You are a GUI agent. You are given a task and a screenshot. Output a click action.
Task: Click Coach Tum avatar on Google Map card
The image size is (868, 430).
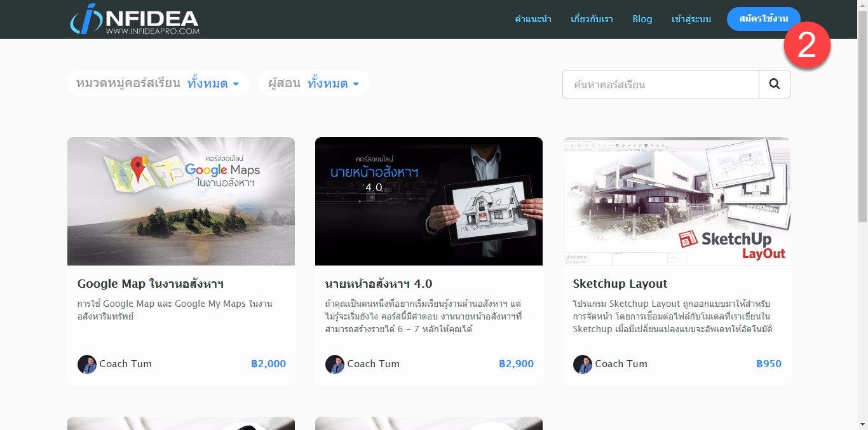click(x=87, y=365)
